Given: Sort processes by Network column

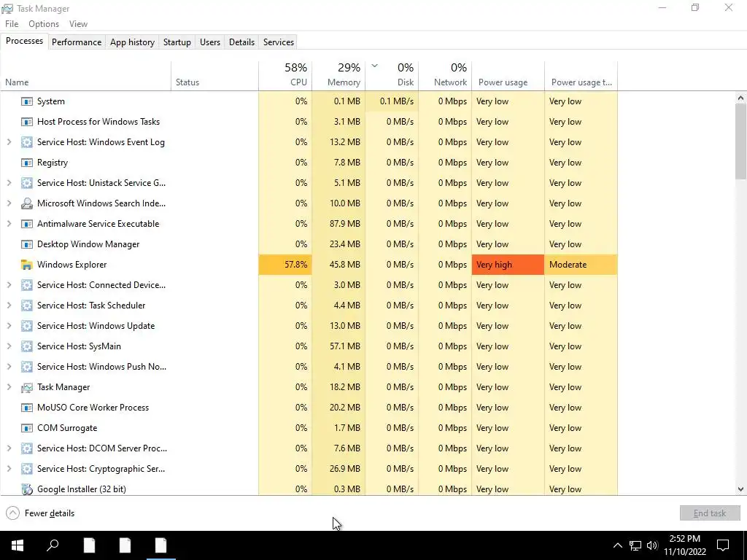Looking at the screenshot, I should 446,75.
